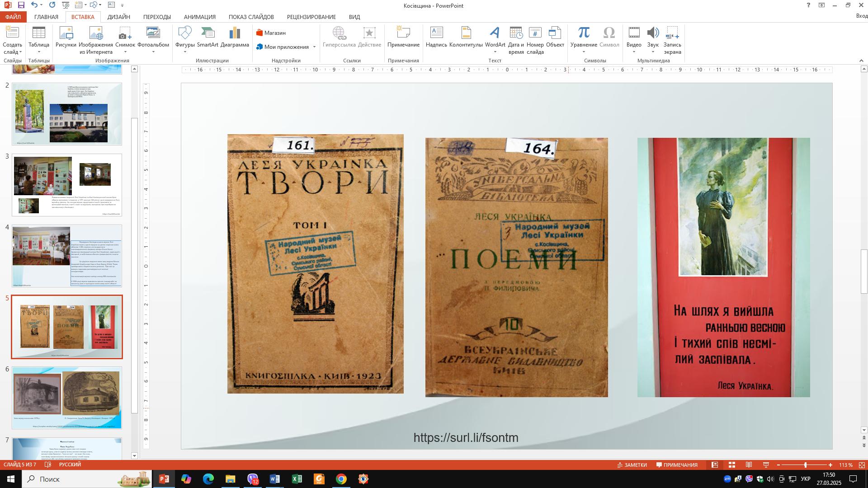Sign in via Вход link
This screenshot has height=488, width=868.
[862, 16]
